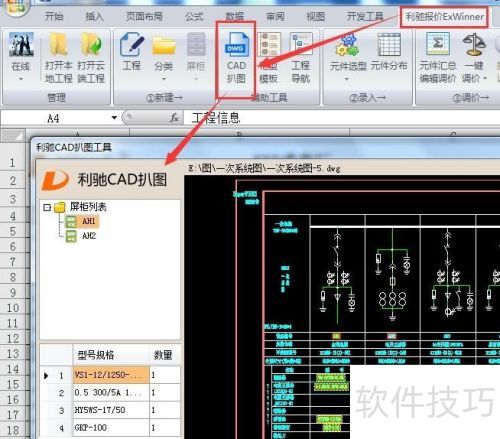Launch the CAD 扒图 DWG tool
Viewport: 500px width, 439px height.
pyautogui.click(x=236, y=57)
